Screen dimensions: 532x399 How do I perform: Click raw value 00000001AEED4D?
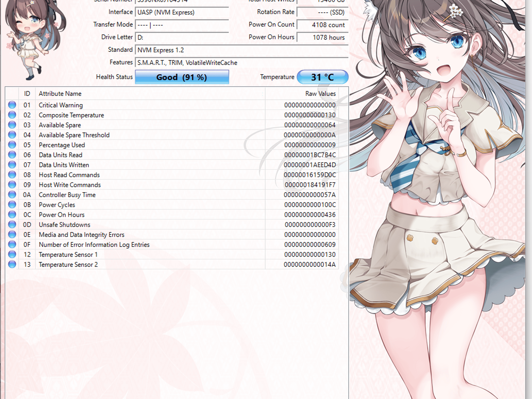point(310,165)
